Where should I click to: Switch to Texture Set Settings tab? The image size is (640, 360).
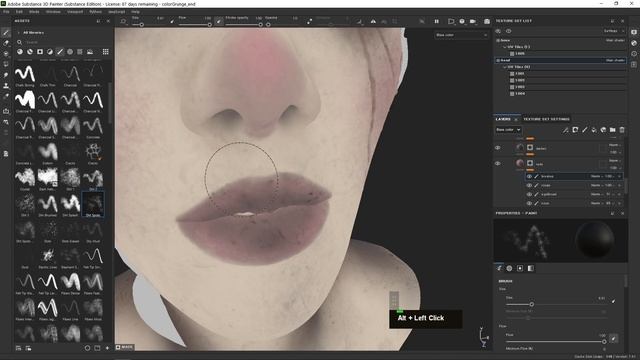click(546, 119)
